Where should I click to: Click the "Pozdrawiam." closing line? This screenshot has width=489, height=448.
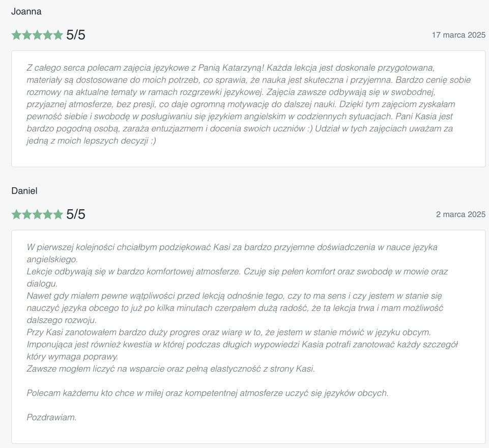point(51,417)
